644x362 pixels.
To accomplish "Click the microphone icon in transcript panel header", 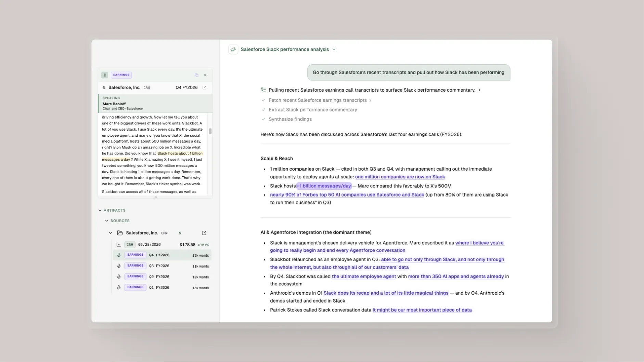I will 105,75.
